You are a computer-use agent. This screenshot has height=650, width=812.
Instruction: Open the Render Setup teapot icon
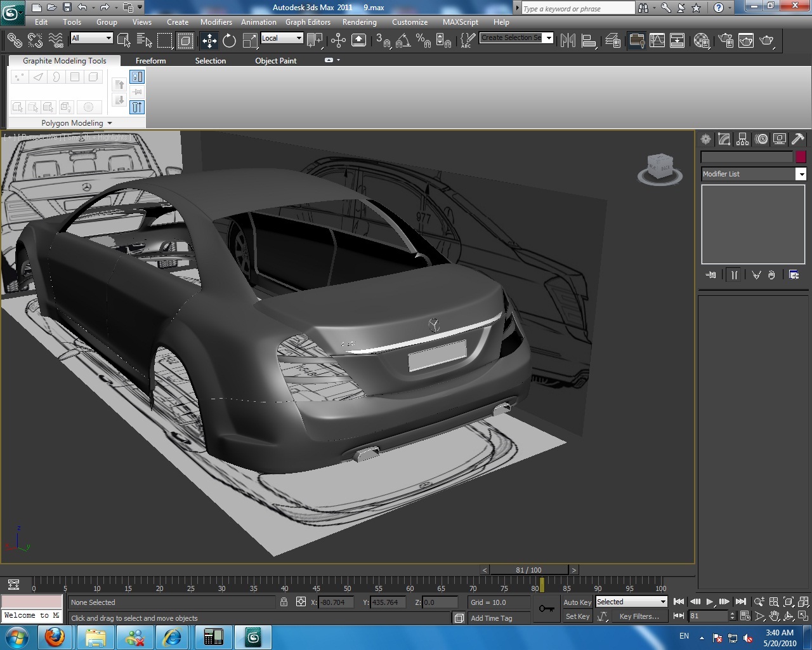(726, 41)
